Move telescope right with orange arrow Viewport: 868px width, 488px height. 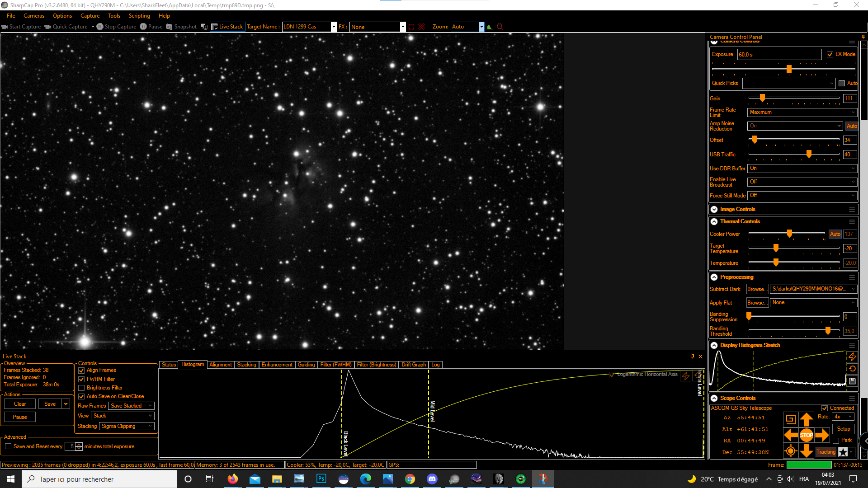point(822,435)
